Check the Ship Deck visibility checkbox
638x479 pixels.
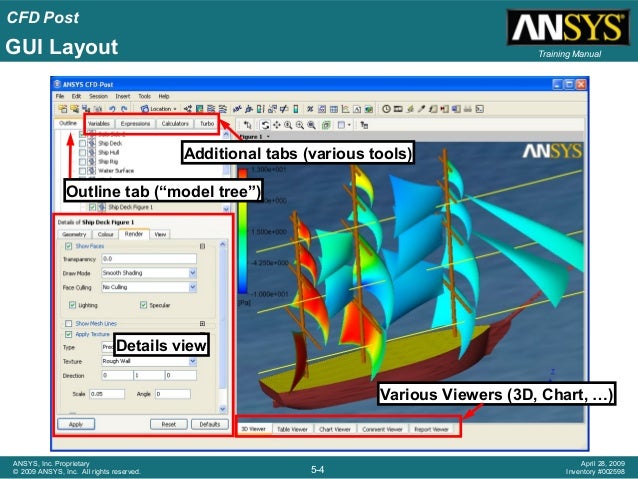click(x=83, y=143)
